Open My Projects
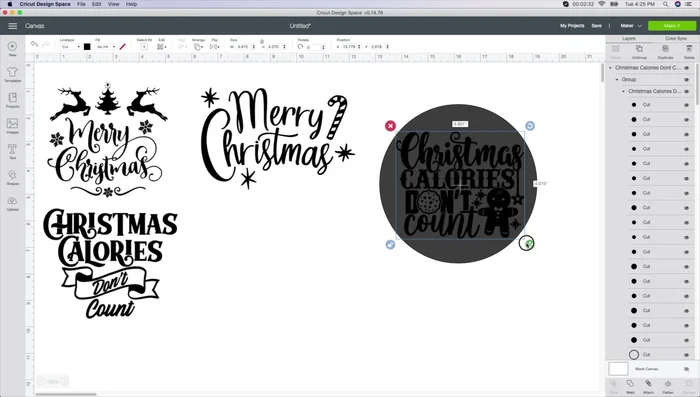The height and width of the screenshot is (397, 700). [x=572, y=26]
